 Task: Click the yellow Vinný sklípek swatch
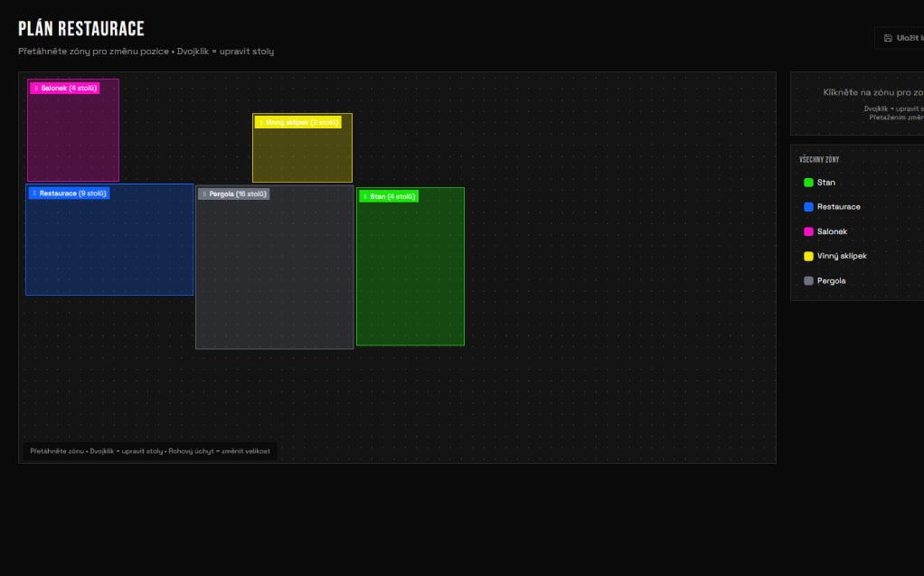point(808,256)
